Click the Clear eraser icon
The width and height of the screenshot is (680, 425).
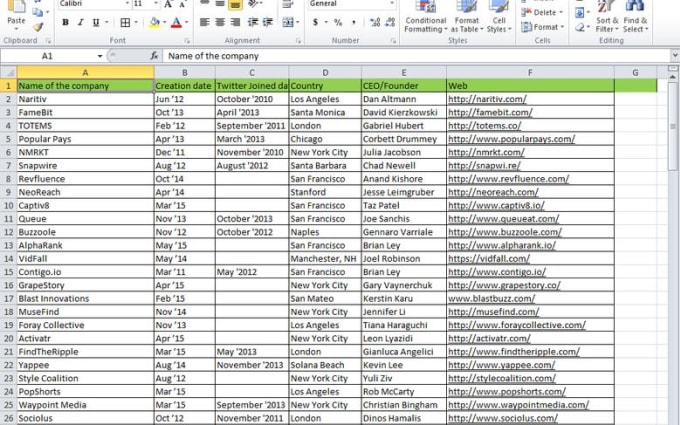click(579, 27)
